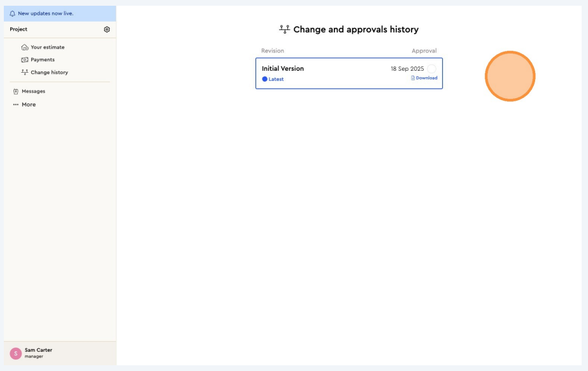Click the blue Latest status dot

pyautogui.click(x=265, y=79)
